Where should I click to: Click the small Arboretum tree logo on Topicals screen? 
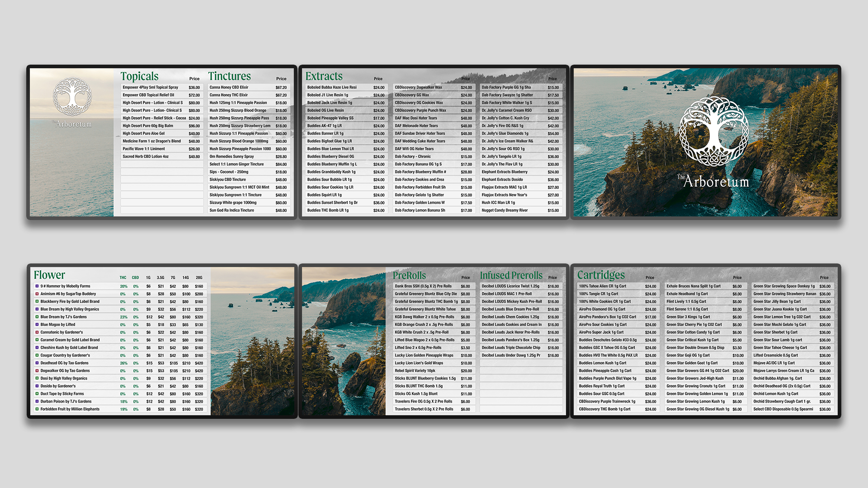[x=72, y=96]
